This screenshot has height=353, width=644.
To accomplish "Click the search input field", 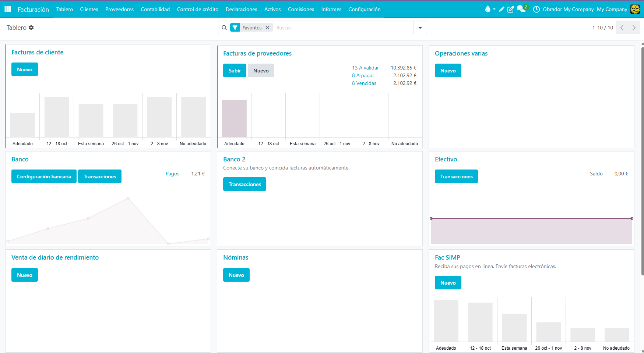I will pyautogui.click(x=342, y=28).
